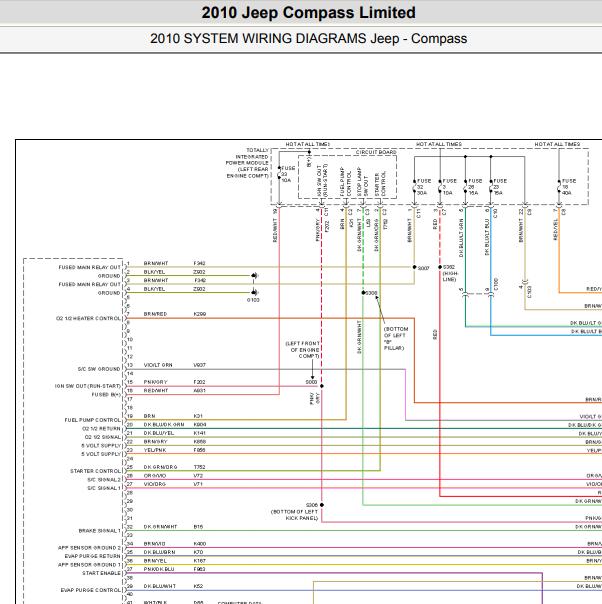Select 'DK BLU/BRN' wire color on pin 35
Image resolution: width=602 pixels, height=604 pixels.
click(159, 552)
